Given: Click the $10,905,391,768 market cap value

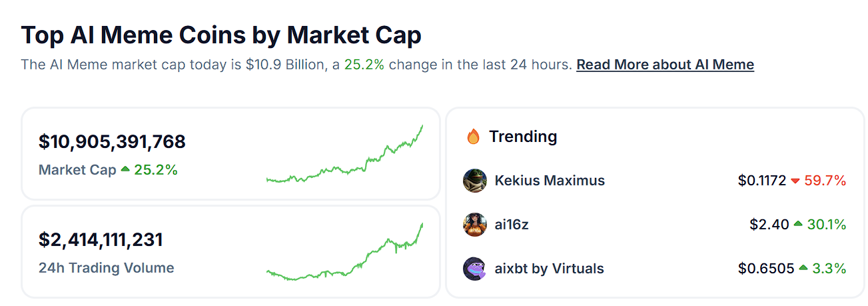Looking at the screenshot, I should (112, 141).
